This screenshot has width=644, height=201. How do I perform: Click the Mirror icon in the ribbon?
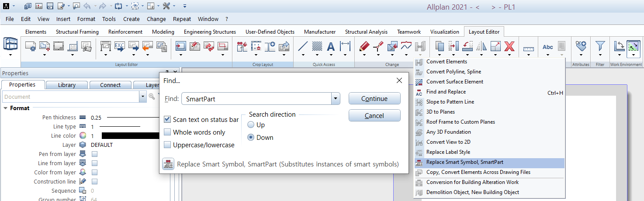[481, 46]
